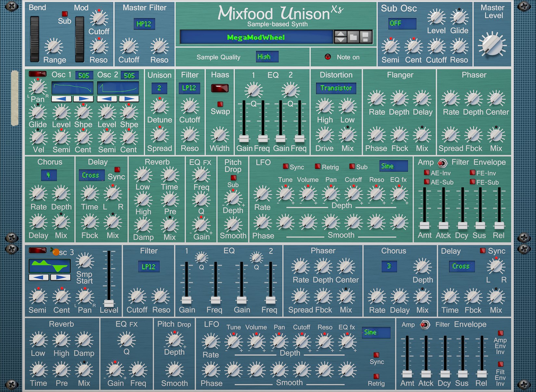Image resolution: width=536 pixels, height=392 pixels.
Task: Toggle the Pitch Drop Sub LED
Action: tap(233, 178)
